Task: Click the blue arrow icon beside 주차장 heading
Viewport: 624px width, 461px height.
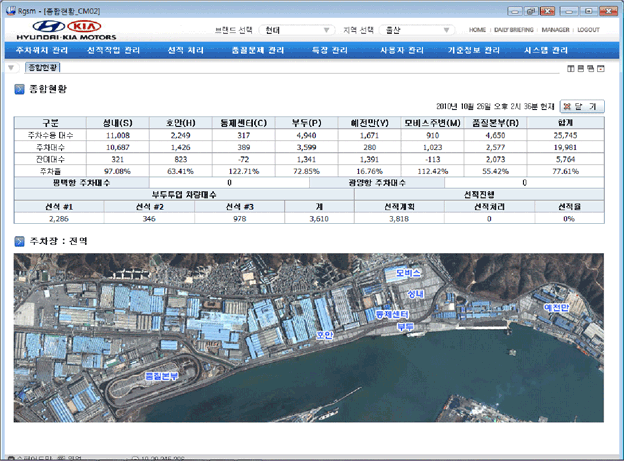Action: [19, 241]
